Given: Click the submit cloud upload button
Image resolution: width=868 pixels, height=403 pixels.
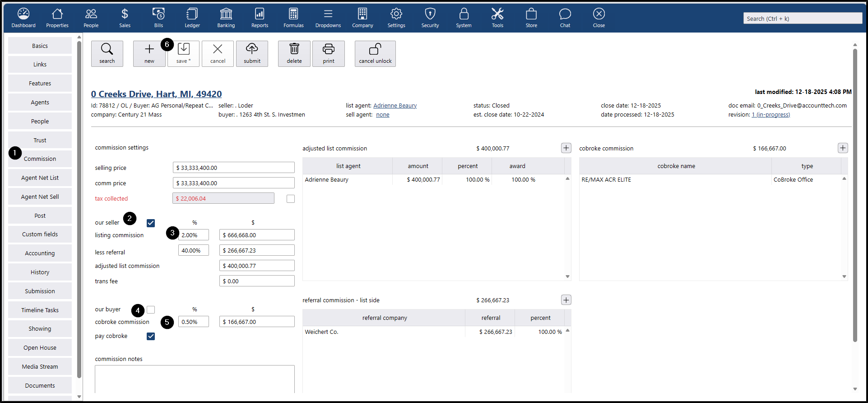Looking at the screenshot, I should tap(252, 54).
